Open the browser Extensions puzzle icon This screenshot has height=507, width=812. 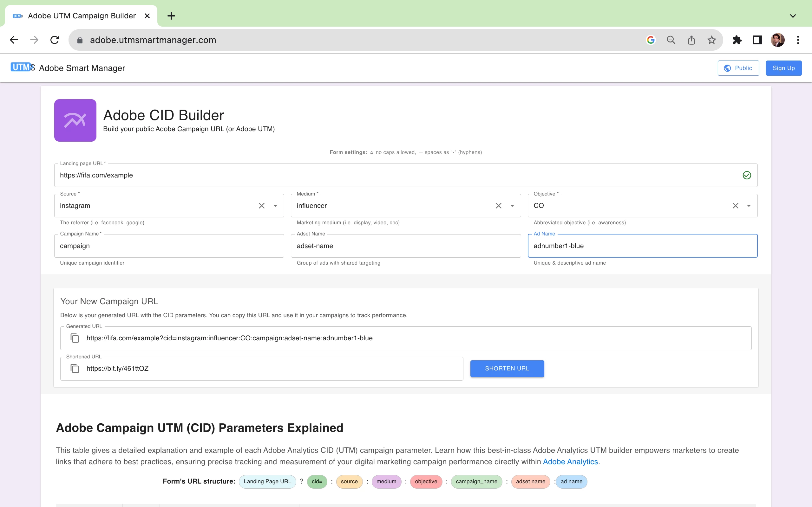click(x=737, y=40)
